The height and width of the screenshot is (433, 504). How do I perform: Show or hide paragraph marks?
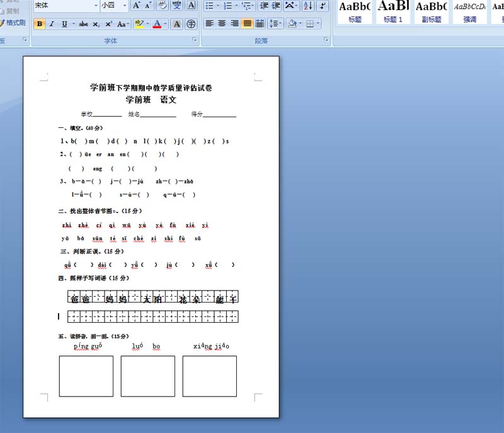coord(323,5)
